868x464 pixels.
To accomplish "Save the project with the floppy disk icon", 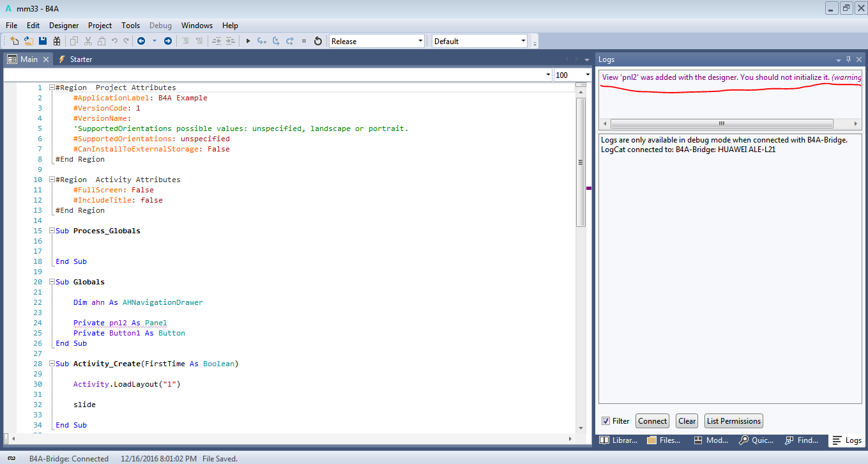I will [x=43, y=41].
